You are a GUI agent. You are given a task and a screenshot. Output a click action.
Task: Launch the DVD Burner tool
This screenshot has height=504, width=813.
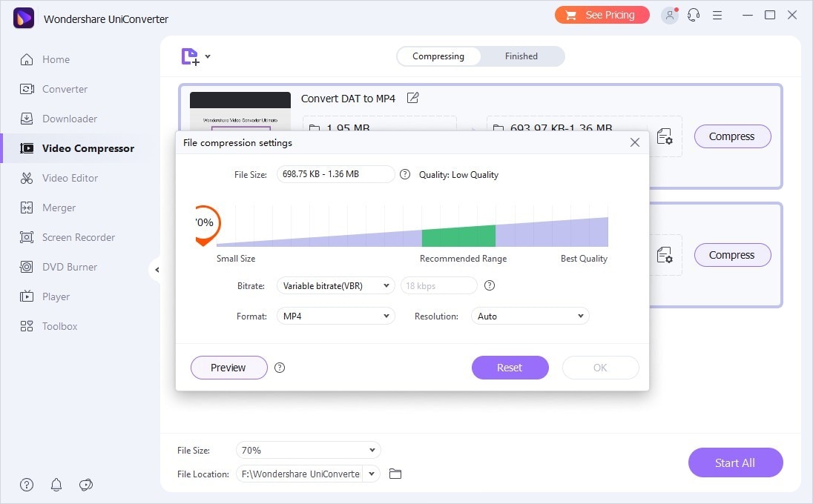[x=59, y=267]
